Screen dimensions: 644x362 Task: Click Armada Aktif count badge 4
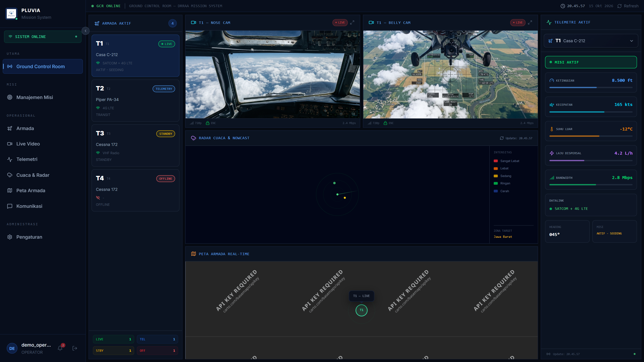172,23
